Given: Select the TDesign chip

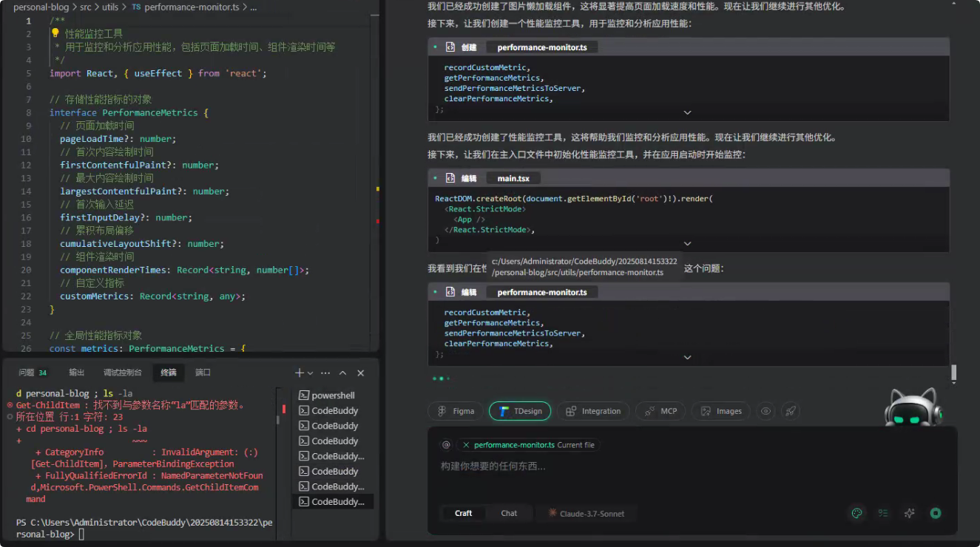Looking at the screenshot, I should (520, 411).
